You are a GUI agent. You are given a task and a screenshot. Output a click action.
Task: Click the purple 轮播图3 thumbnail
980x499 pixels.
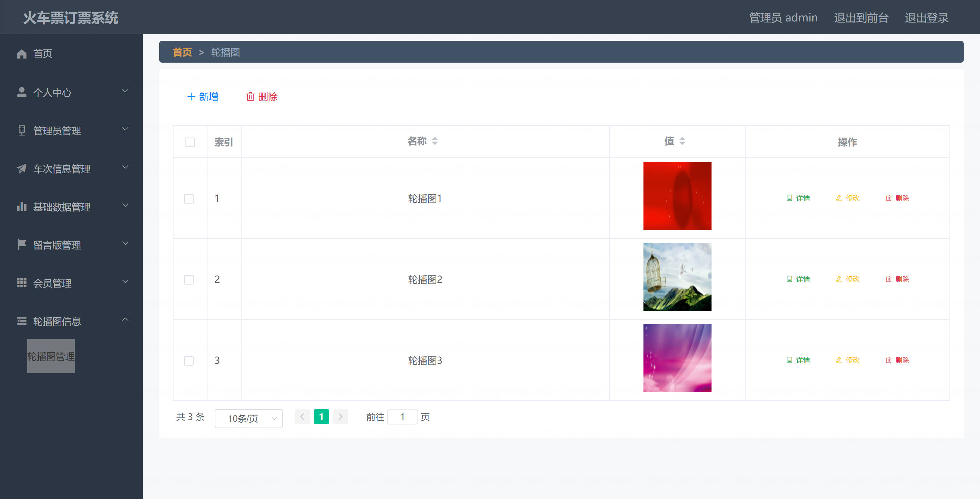click(x=677, y=358)
